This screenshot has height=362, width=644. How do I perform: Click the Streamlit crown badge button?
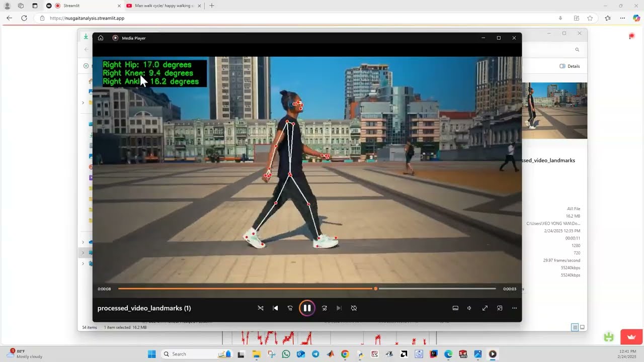(632, 337)
